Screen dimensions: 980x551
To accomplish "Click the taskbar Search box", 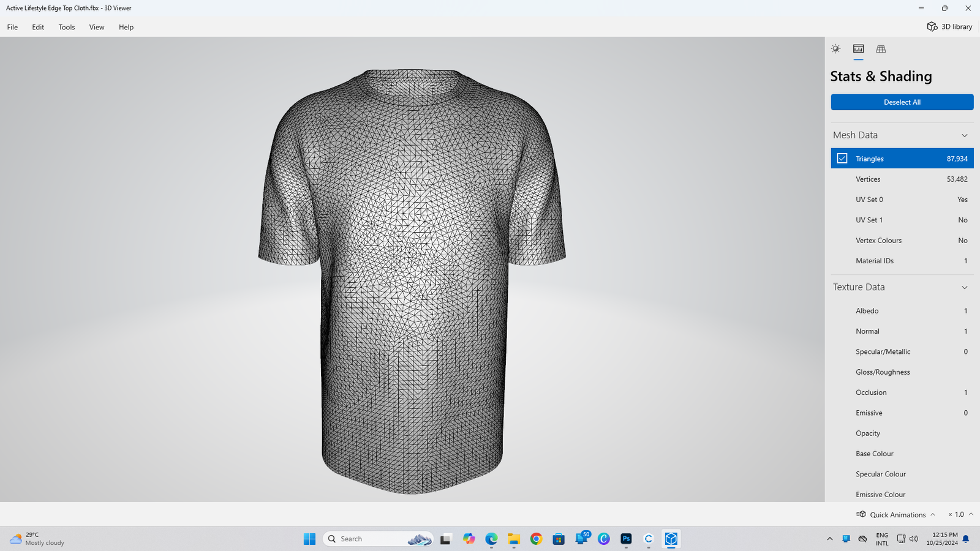I will [x=378, y=539].
